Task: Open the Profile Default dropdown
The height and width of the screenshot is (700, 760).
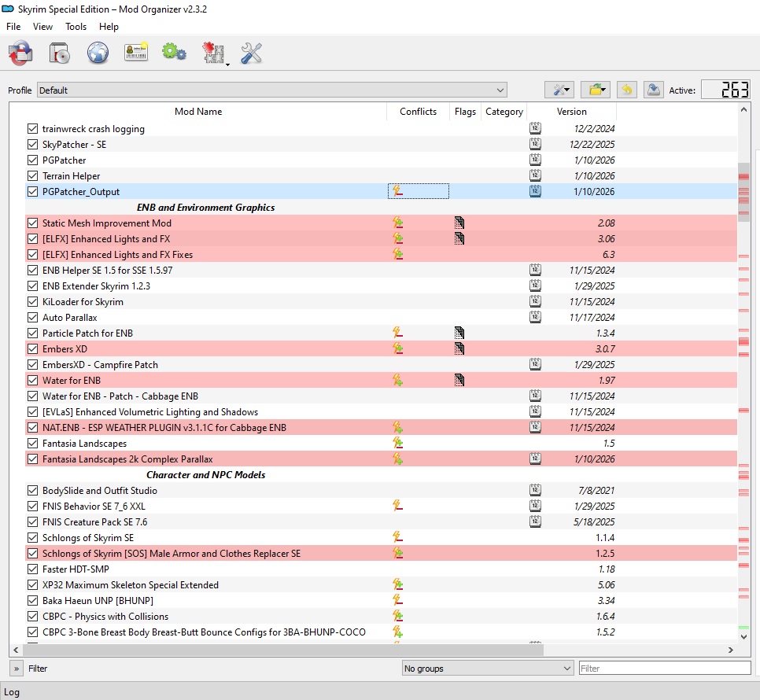Action: pyautogui.click(x=272, y=90)
